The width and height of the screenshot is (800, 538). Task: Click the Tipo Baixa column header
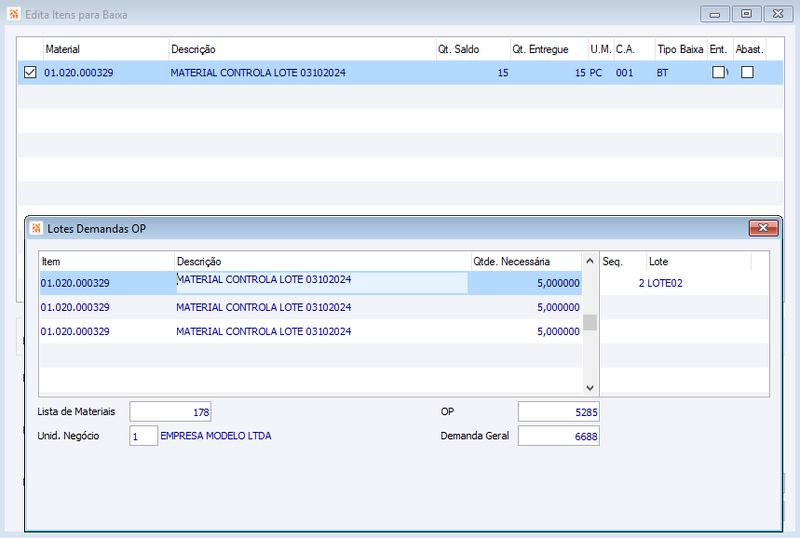coord(681,50)
